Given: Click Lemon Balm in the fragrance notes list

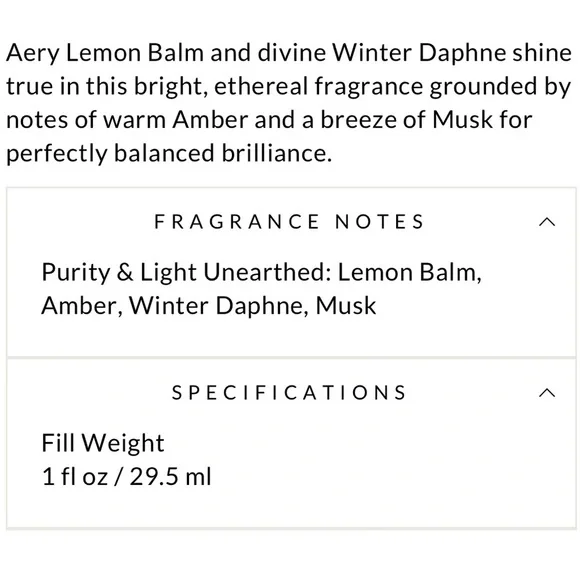Looking at the screenshot, I should pos(409,272).
